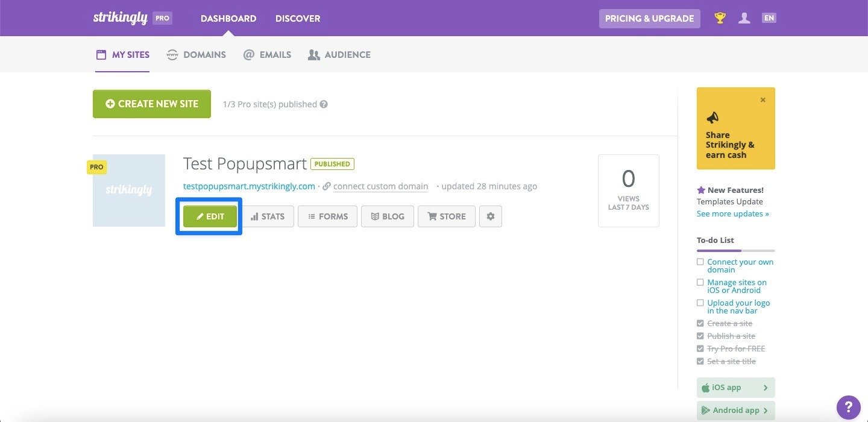Click the PRO badge next to logo
This screenshot has height=422, width=868.
point(163,18)
